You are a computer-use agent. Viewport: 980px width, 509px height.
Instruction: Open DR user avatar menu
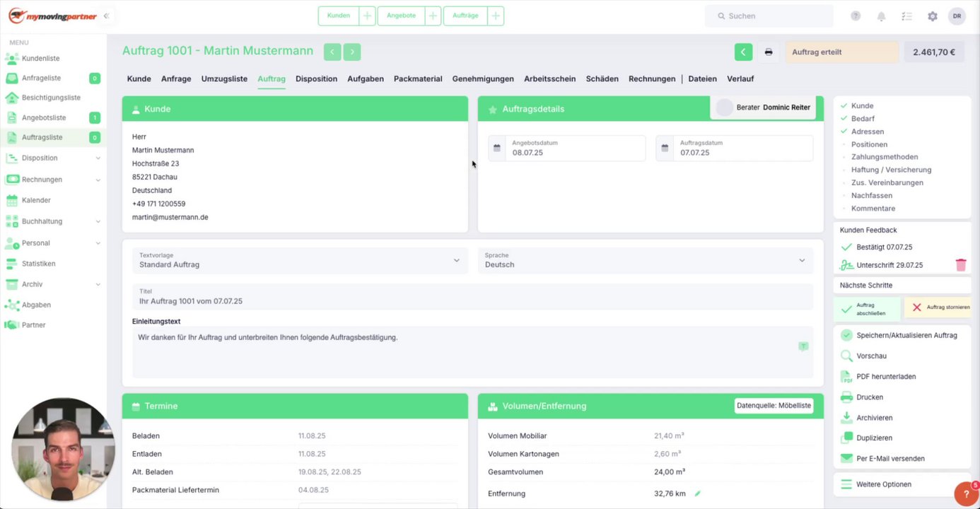[x=957, y=16]
